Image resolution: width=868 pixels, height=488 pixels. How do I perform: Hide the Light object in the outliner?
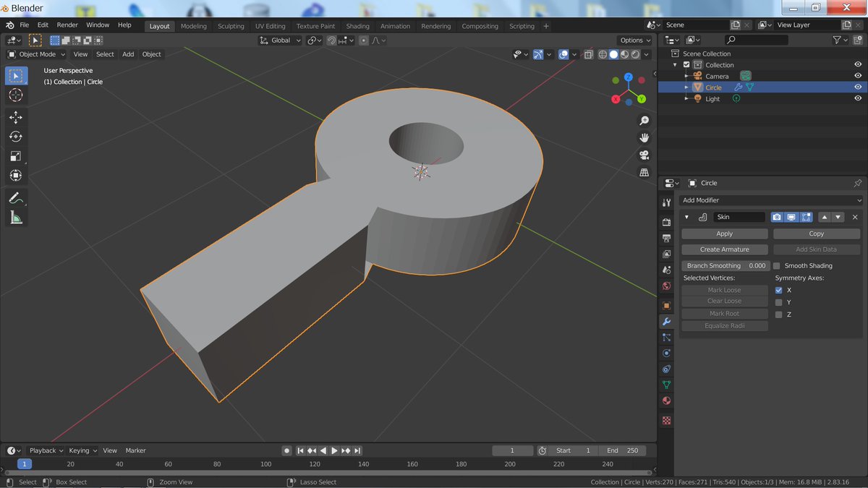(x=857, y=98)
